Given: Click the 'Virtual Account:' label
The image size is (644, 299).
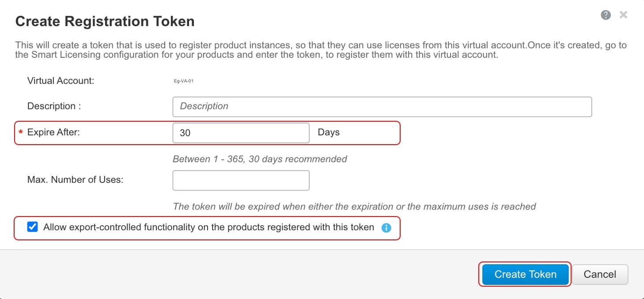Looking at the screenshot, I should pyautogui.click(x=61, y=81).
